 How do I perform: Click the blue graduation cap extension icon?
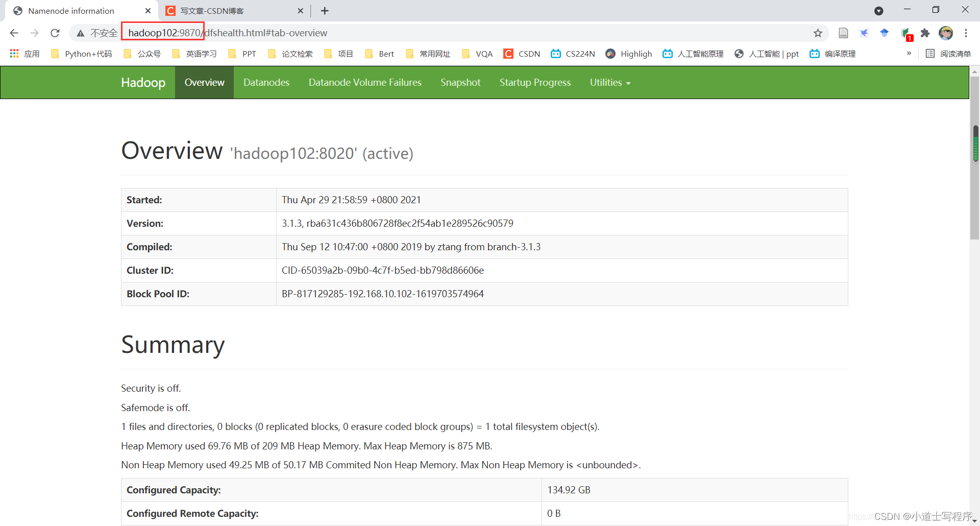point(885,33)
